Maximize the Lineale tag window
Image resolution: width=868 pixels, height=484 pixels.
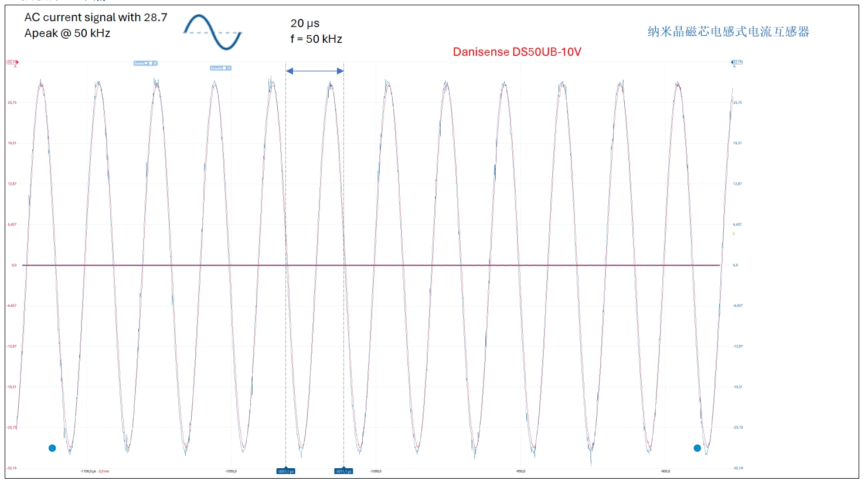(x=224, y=68)
